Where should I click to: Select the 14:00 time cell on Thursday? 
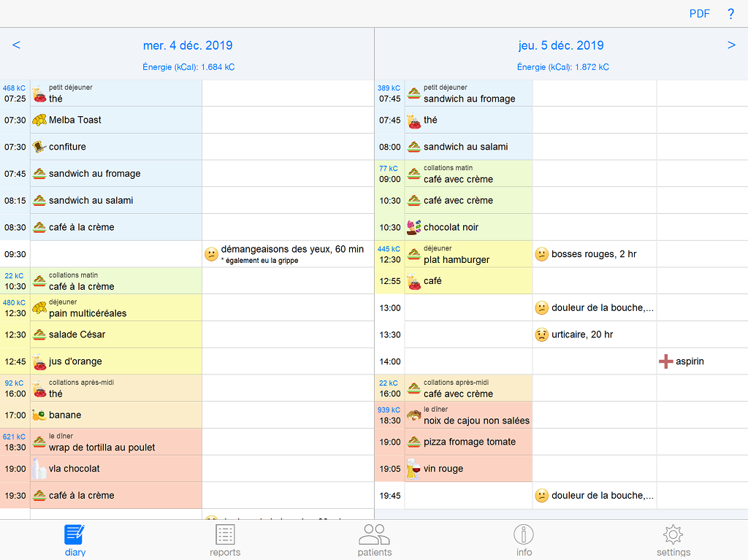390,361
